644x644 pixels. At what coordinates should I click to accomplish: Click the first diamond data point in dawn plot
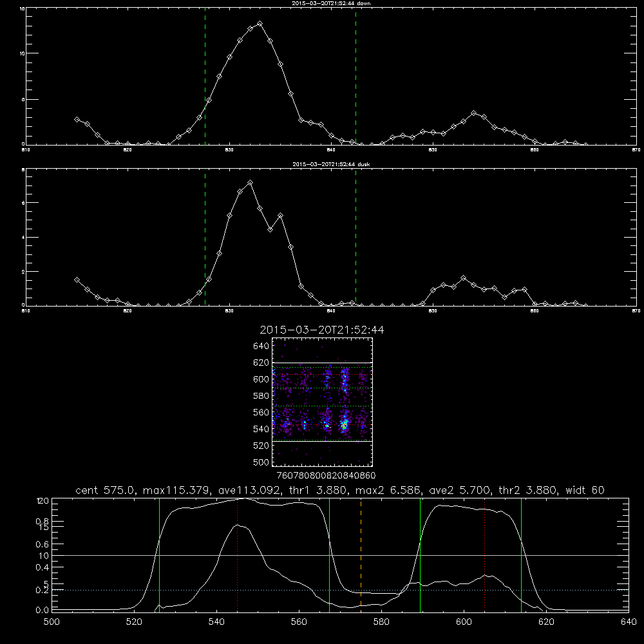click(x=77, y=119)
